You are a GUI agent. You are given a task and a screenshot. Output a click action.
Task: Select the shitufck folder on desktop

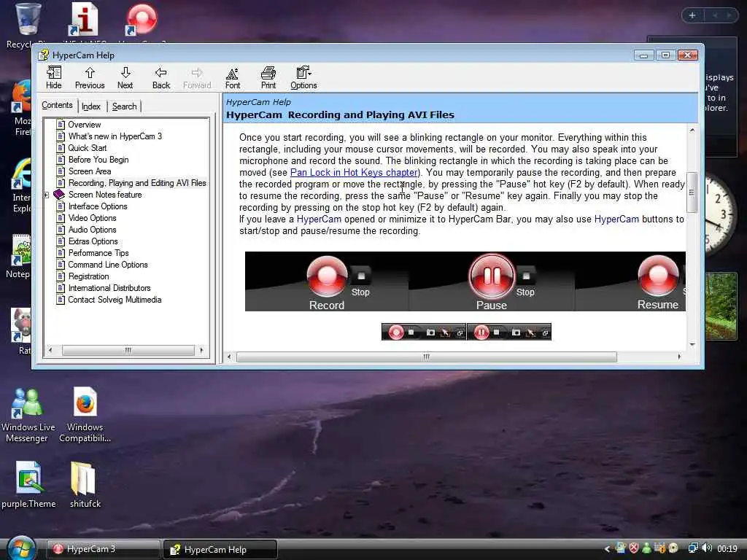(x=85, y=485)
